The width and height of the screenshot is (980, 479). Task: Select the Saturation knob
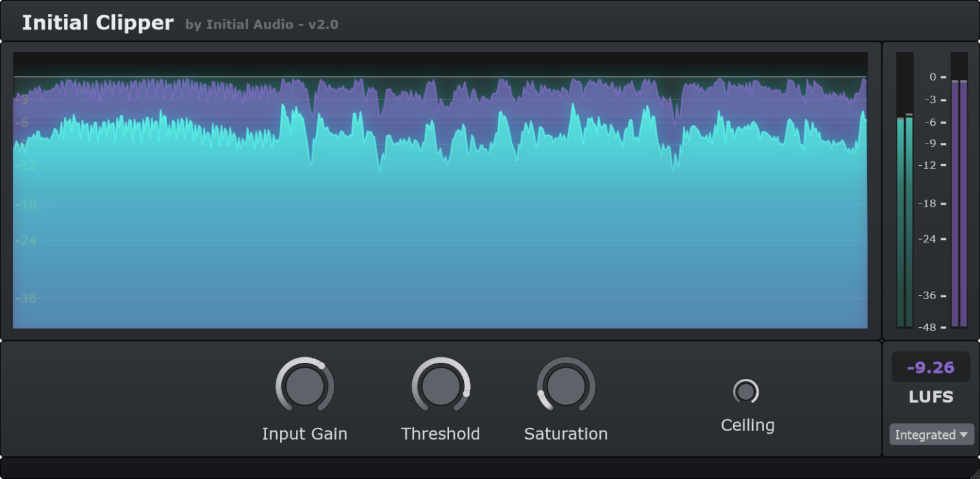click(565, 385)
